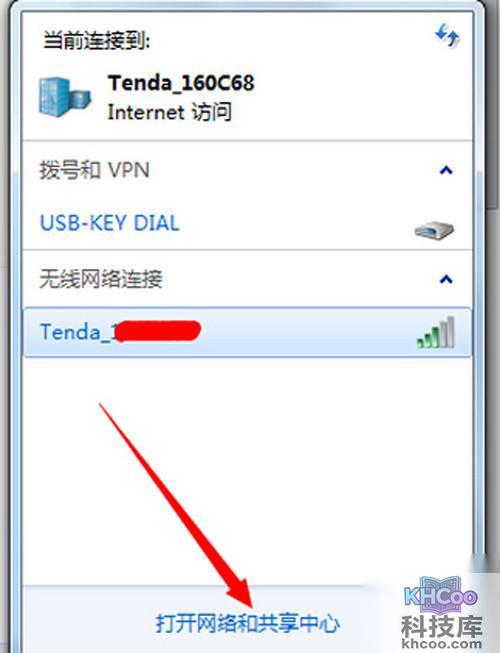Collapse the 拨号和 VPN section chevron

tap(446, 170)
